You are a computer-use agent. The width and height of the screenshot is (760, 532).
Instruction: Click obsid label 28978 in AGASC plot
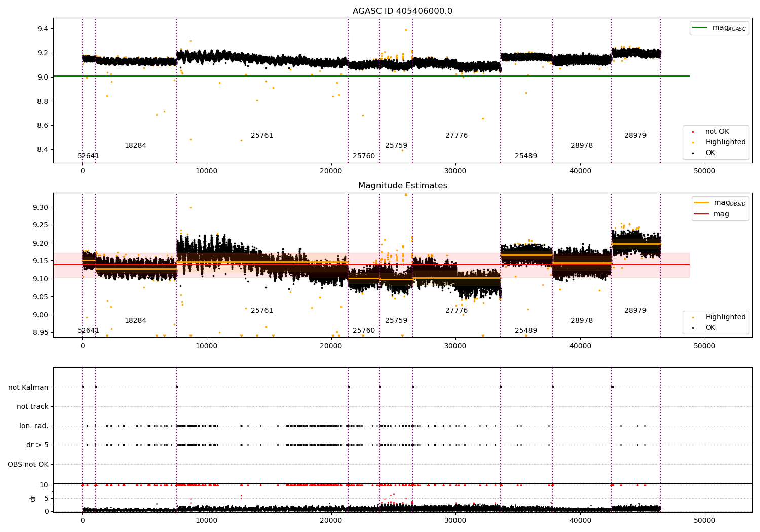582,146
